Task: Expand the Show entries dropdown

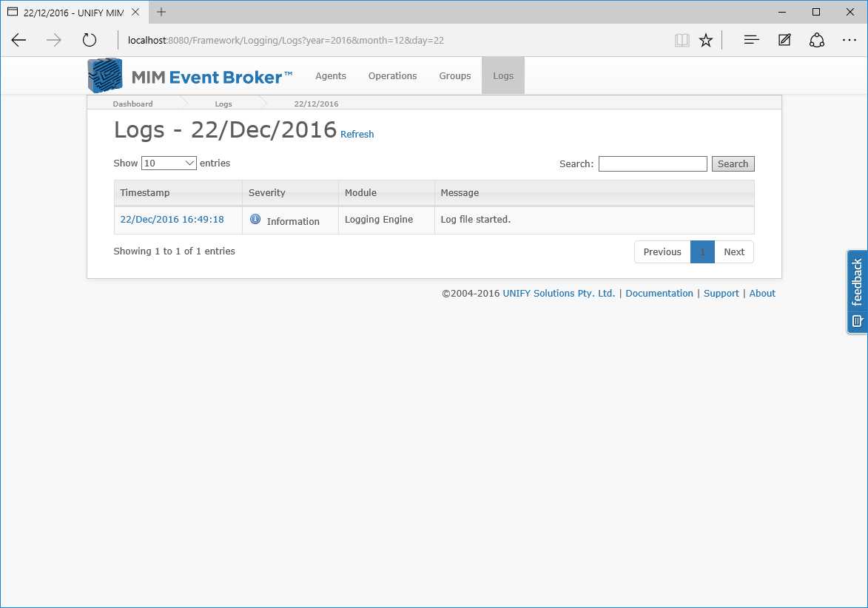Action: [x=169, y=163]
